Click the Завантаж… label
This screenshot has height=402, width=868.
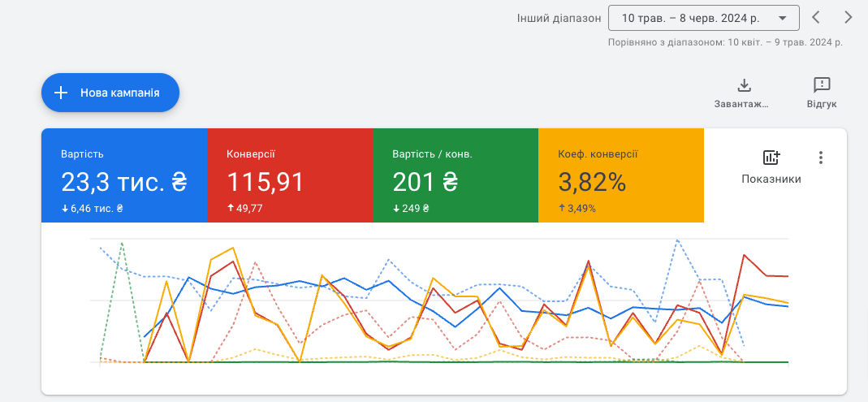(x=741, y=104)
